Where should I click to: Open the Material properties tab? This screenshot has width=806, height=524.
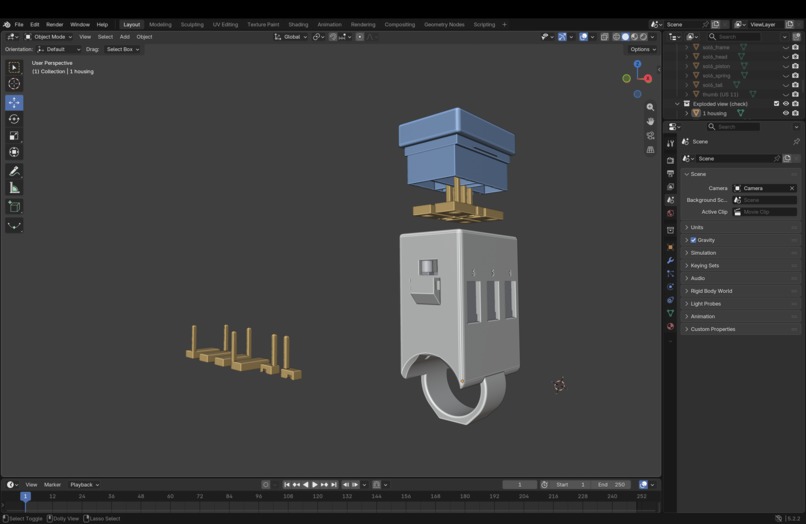click(670, 327)
